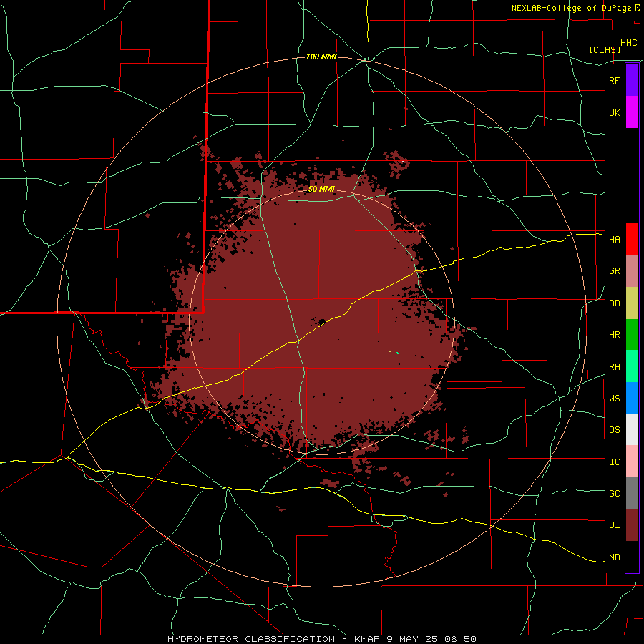Click the RF purple legend swatch
Viewport: 644px width, 644px height.
point(632,80)
